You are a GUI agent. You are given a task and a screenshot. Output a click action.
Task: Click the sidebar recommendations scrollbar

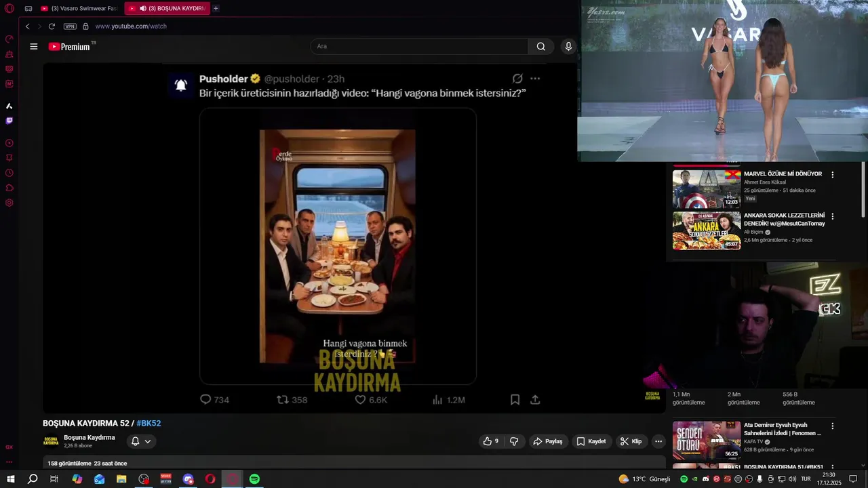pyautogui.click(x=863, y=190)
